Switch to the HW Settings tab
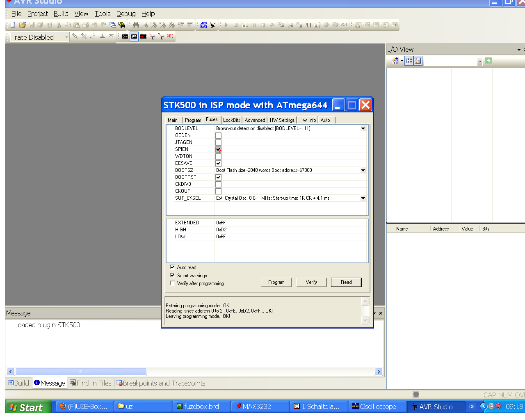525x420 pixels. click(282, 120)
